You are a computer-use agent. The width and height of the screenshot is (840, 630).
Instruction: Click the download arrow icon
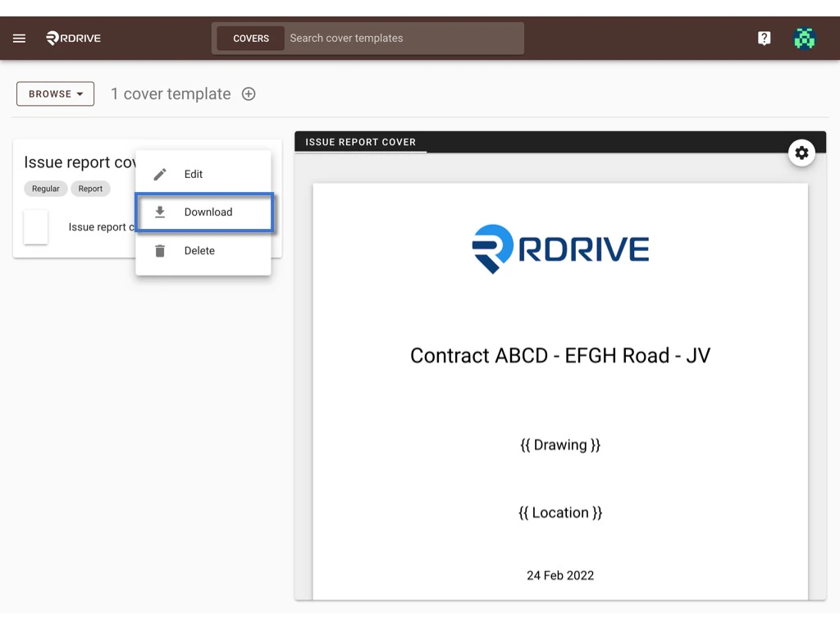[x=160, y=212]
